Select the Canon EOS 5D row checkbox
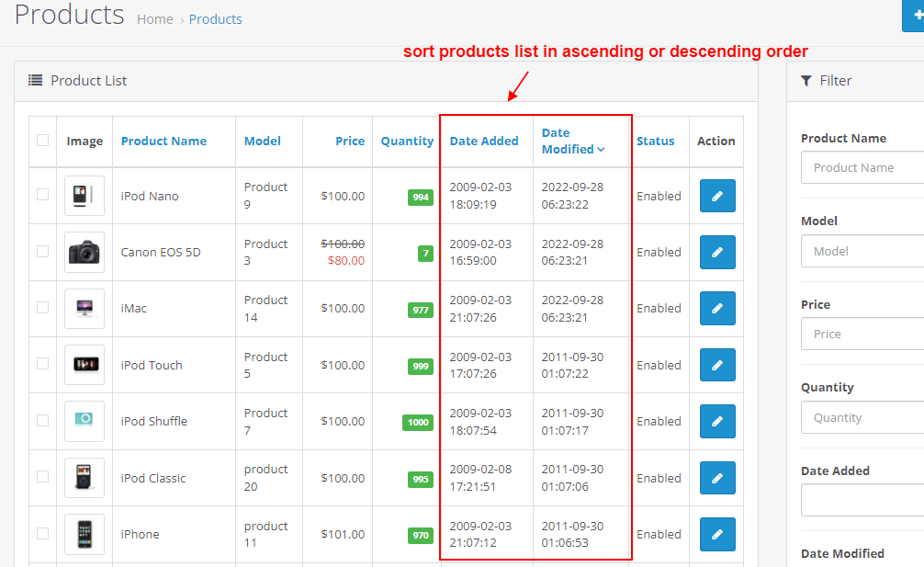The image size is (924, 567). 42,251
